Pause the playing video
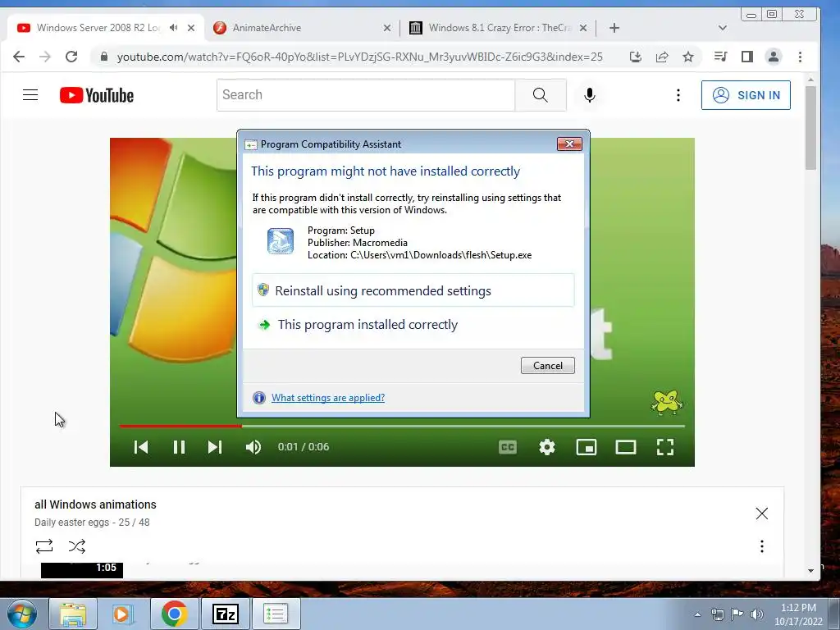Screen dimensions: 840x630 pos(179,447)
